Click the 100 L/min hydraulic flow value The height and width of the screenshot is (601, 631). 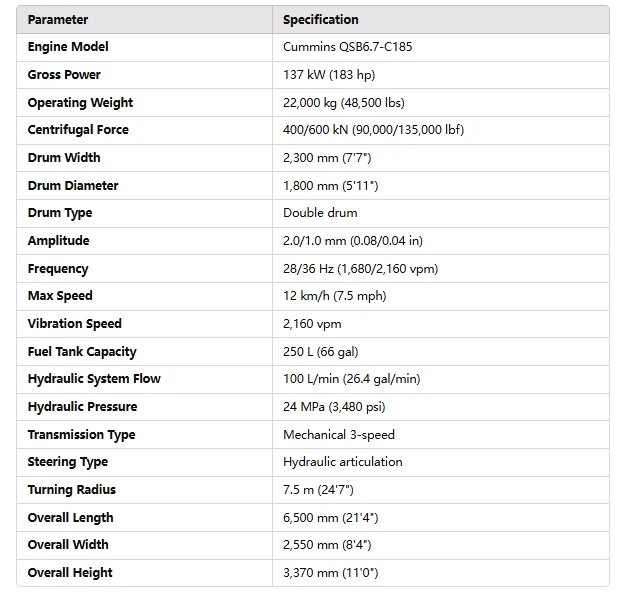pos(351,379)
